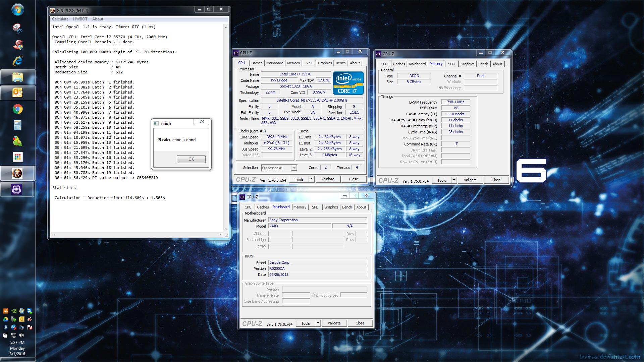Click the Intel Core i7 logo badge
The width and height of the screenshot is (644, 362).
tap(348, 83)
